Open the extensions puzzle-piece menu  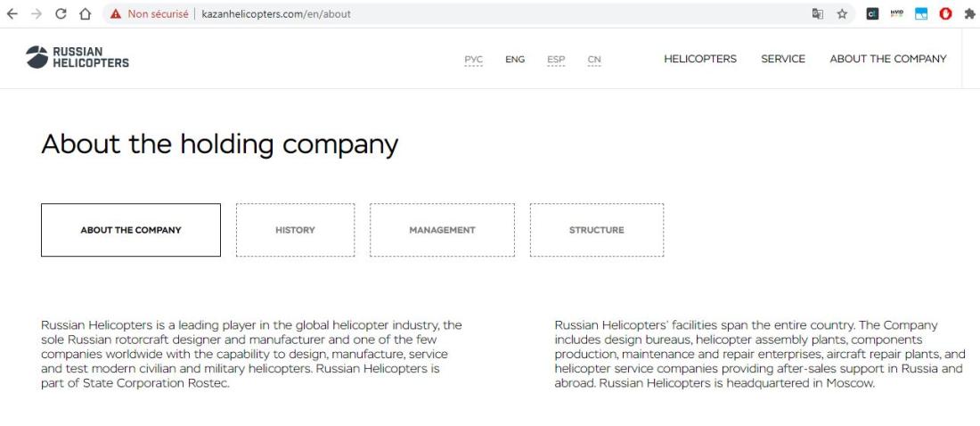[x=969, y=13]
